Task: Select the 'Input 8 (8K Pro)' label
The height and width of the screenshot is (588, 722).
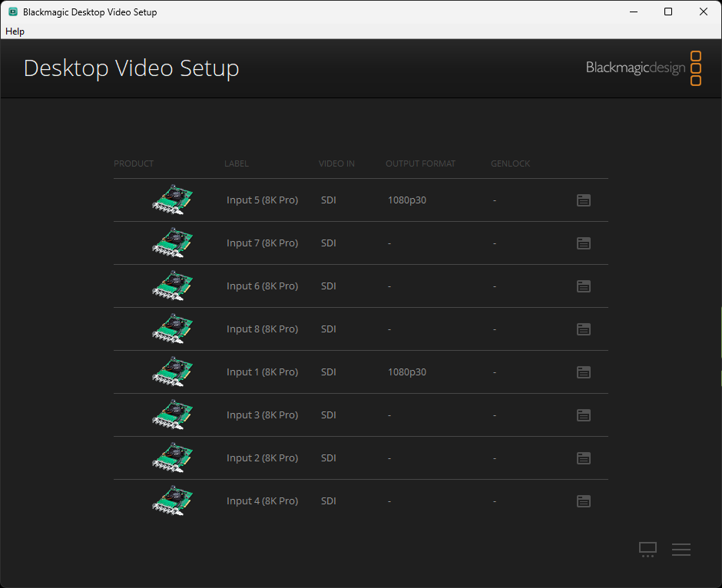Action: click(263, 329)
